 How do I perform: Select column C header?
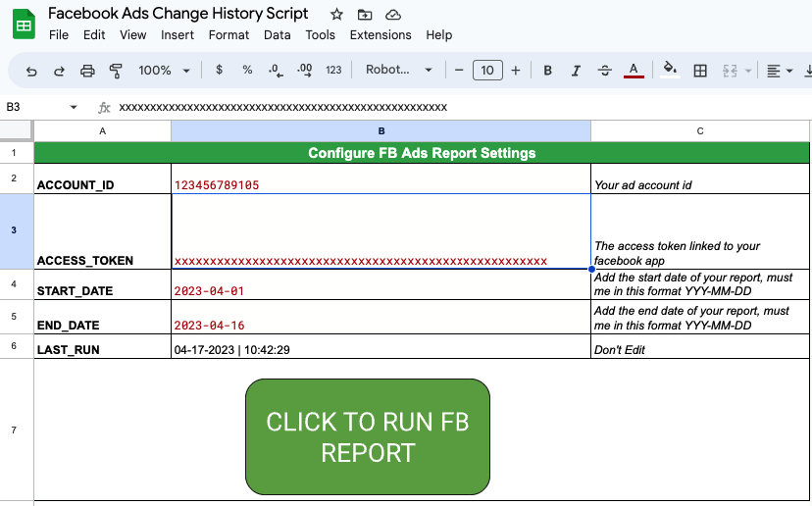pyautogui.click(x=700, y=131)
